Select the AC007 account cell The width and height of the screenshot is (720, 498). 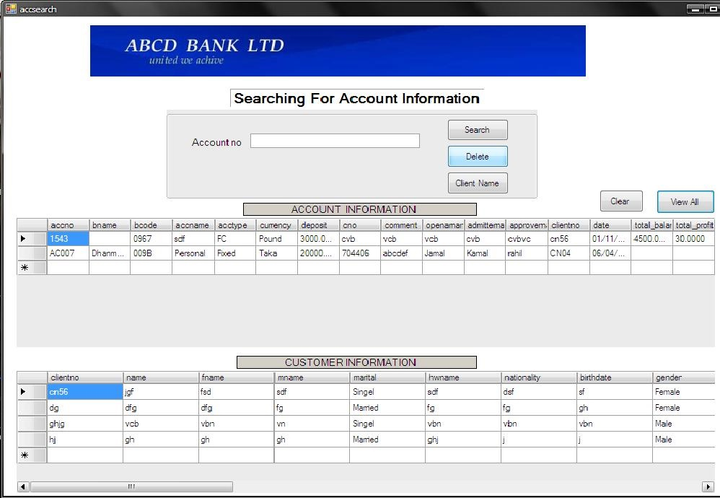(68, 253)
